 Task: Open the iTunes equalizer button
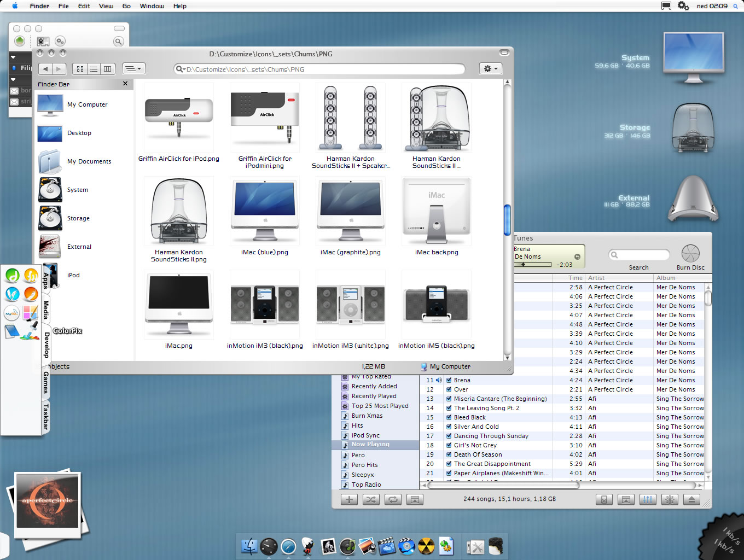click(x=648, y=499)
